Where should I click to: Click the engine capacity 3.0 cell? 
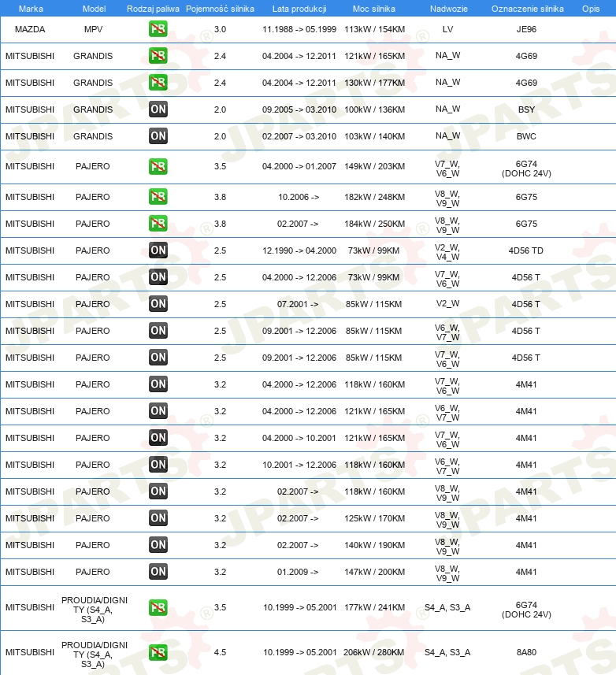[220, 29]
